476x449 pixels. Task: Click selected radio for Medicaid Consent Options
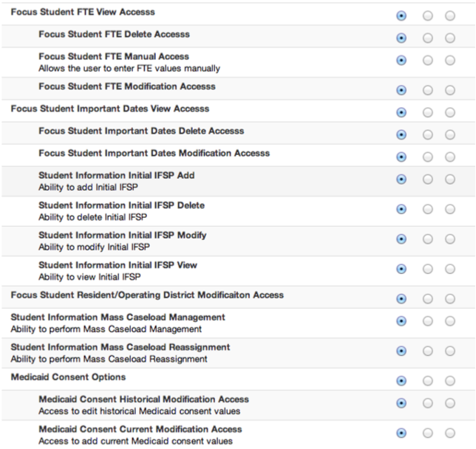pyautogui.click(x=401, y=381)
